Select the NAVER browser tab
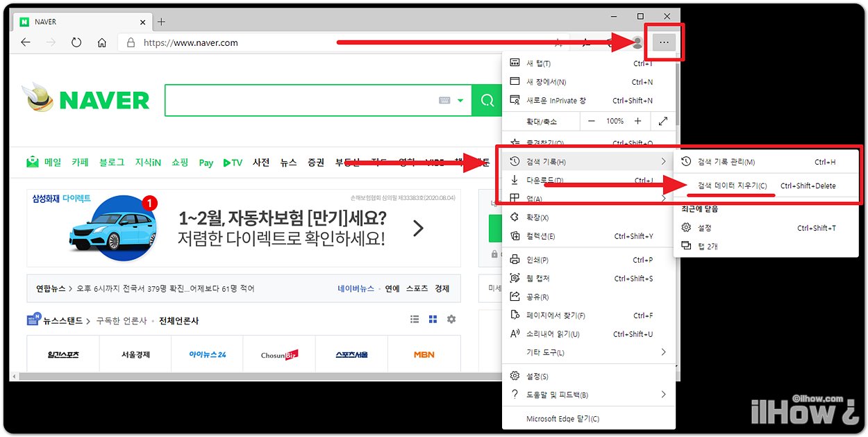Viewport: 868px width, 437px height. pyautogui.click(x=82, y=22)
